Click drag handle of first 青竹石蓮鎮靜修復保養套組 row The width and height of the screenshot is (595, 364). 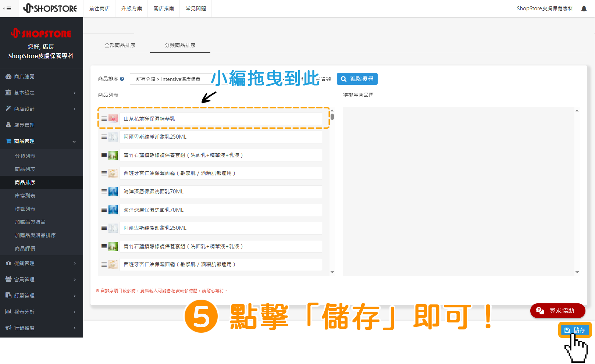coord(104,155)
